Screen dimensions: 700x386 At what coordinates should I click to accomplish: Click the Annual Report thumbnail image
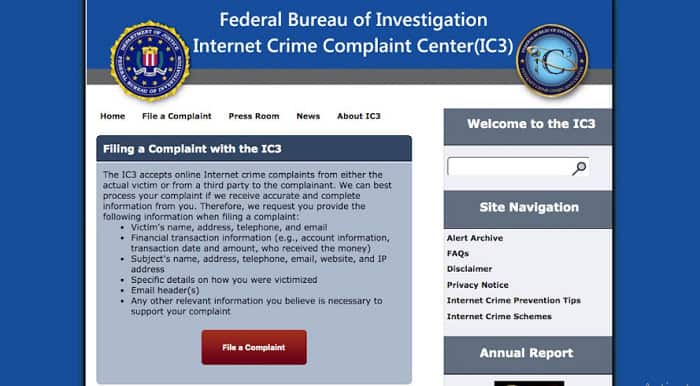529,383
